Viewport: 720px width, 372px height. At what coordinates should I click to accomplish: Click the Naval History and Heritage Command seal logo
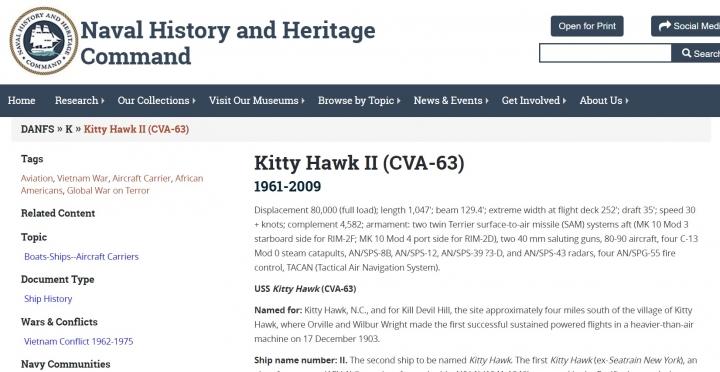click(44, 41)
